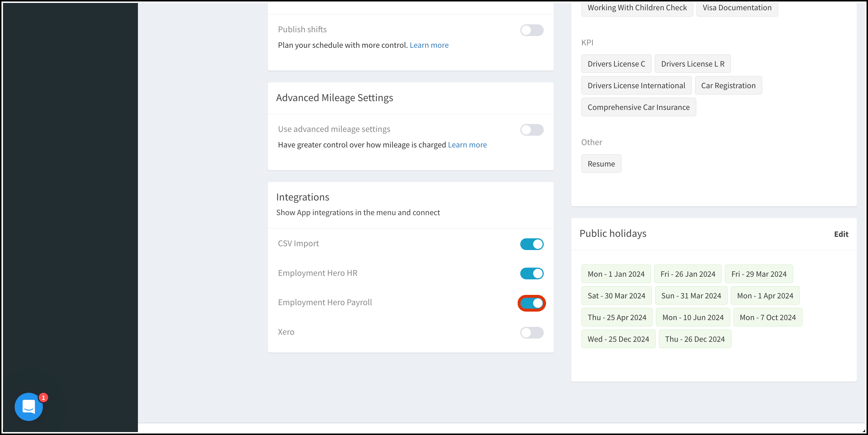Screen dimensions: 868x435
Task: Enable the Xero integration toggle
Action: (531, 333)
